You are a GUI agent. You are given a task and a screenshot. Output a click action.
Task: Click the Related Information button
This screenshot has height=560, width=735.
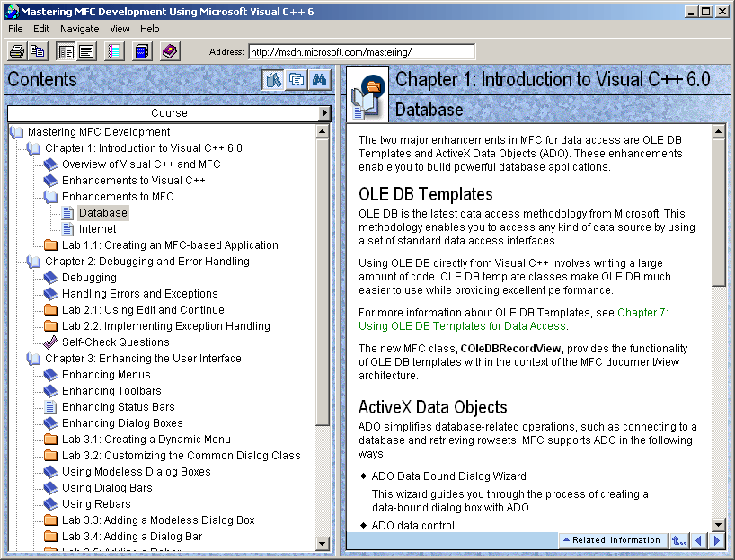(x=613, y=540)
